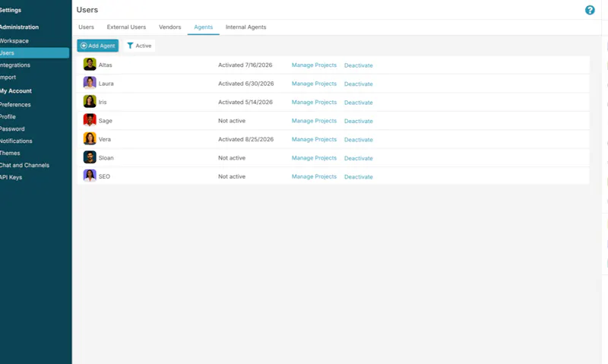Select the Agents tab
The width and height of the screenshot is (608, 364).
tap(203, 27)
